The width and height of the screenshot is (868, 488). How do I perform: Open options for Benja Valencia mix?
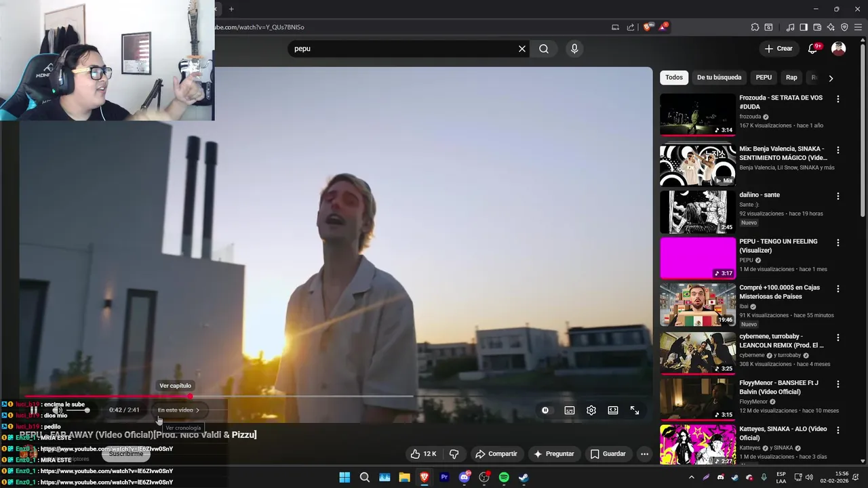(x=838, y=150)
